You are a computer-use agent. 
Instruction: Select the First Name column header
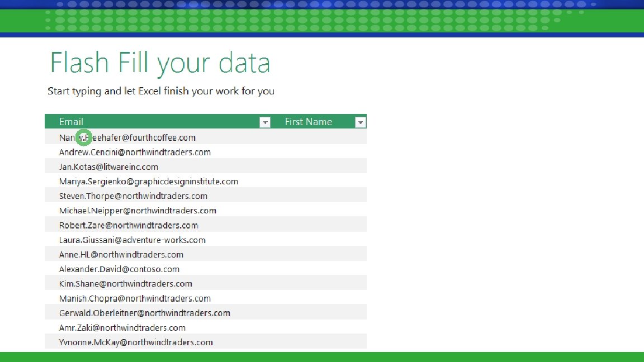point(319,121)
